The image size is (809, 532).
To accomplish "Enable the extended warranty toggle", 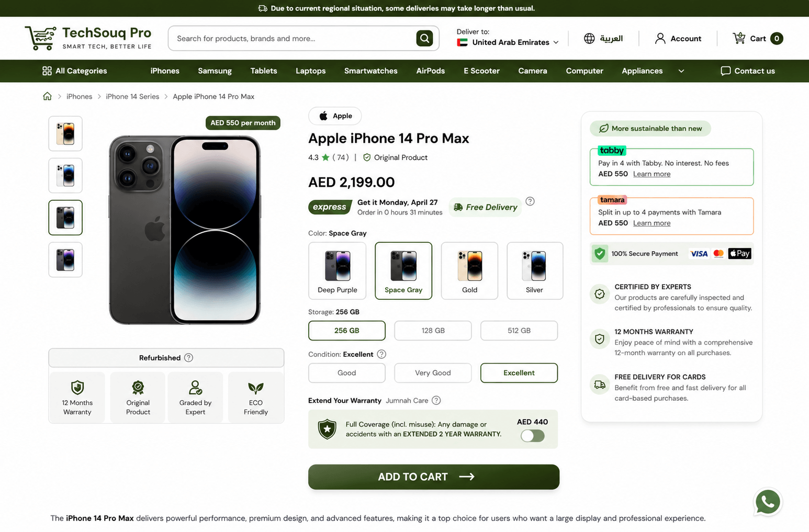I will tap(532, 436).
